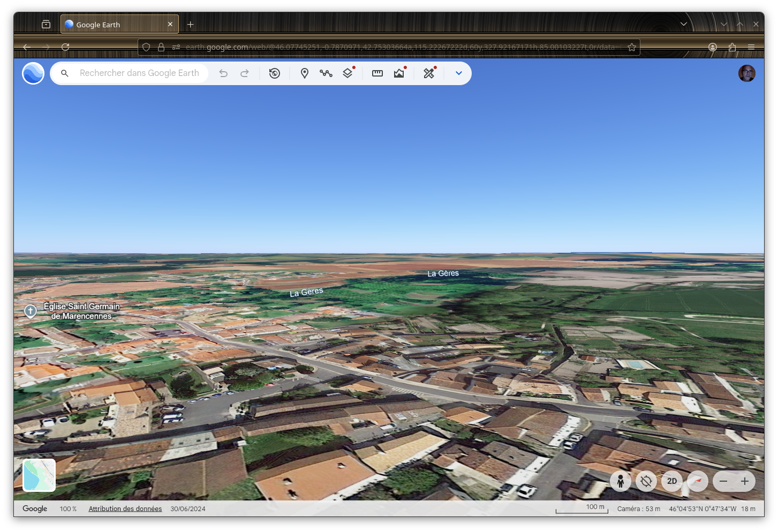Viewport: 778px width, 532px height.
Task: Open the pencil and ruler tools icon
Action: (x=429, y=73)
